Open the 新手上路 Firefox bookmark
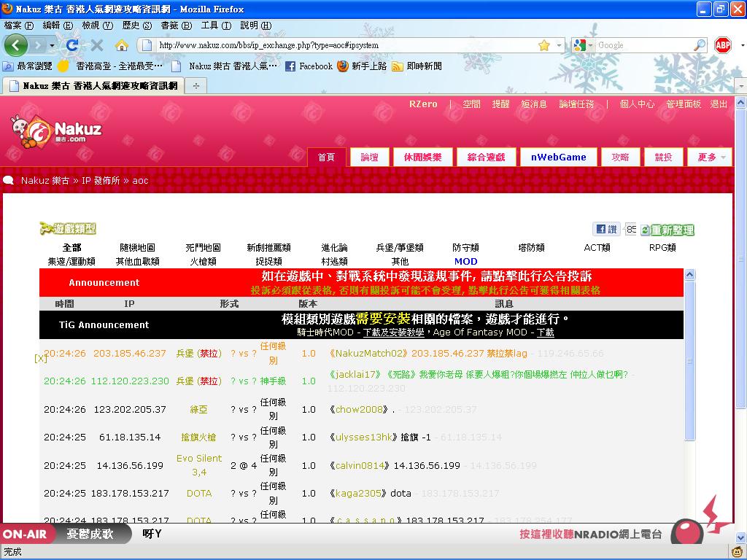747x560 pixels. 362,66
